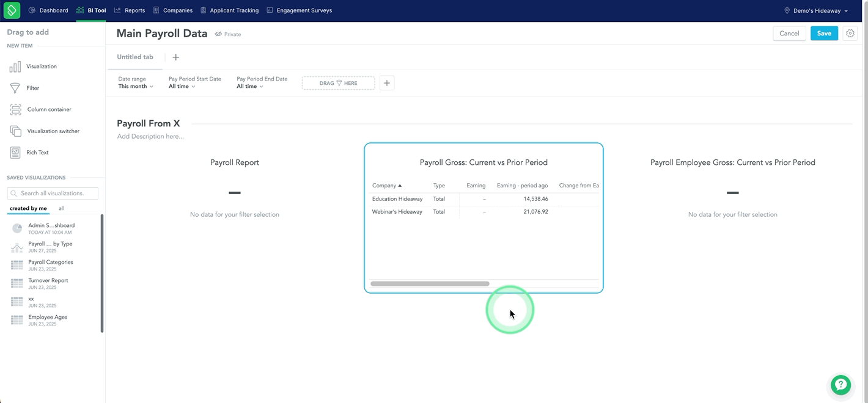Click the Save button

pos(824,34)
